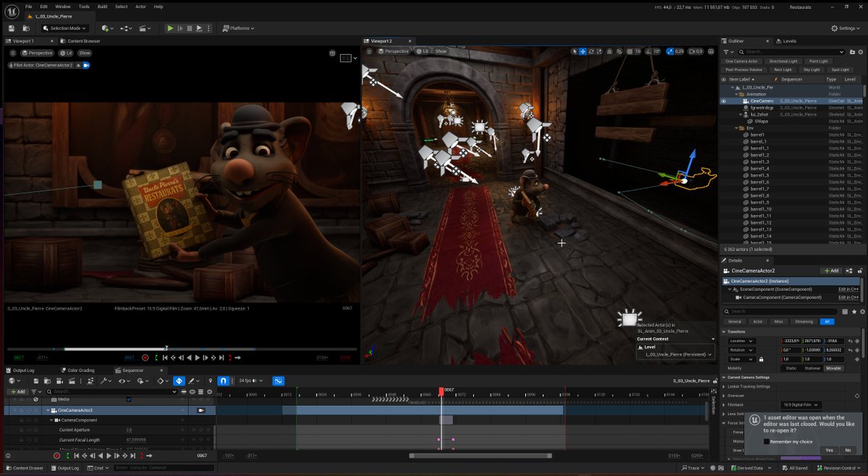Image resolution: width=868 pixels, height=476 pixels.
Task: Click the camera lock icon on the CineCameraActor2 track
Action: point(201,410)
